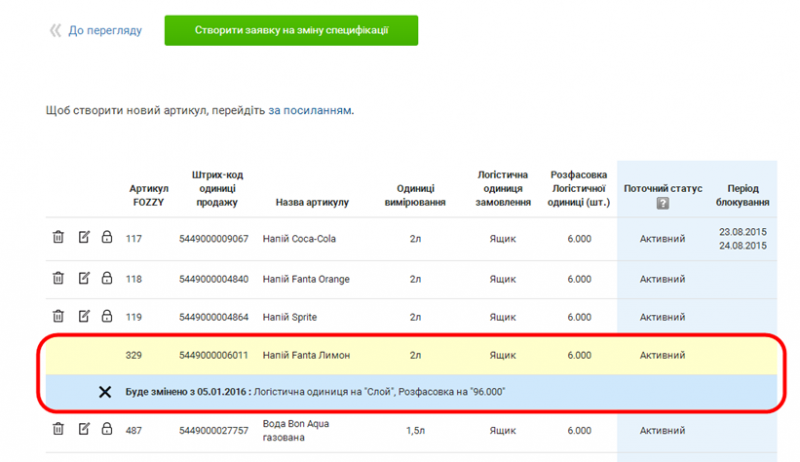Follow the за посиланням link
This screenshot has width=800, height=462.
point(310,110)
